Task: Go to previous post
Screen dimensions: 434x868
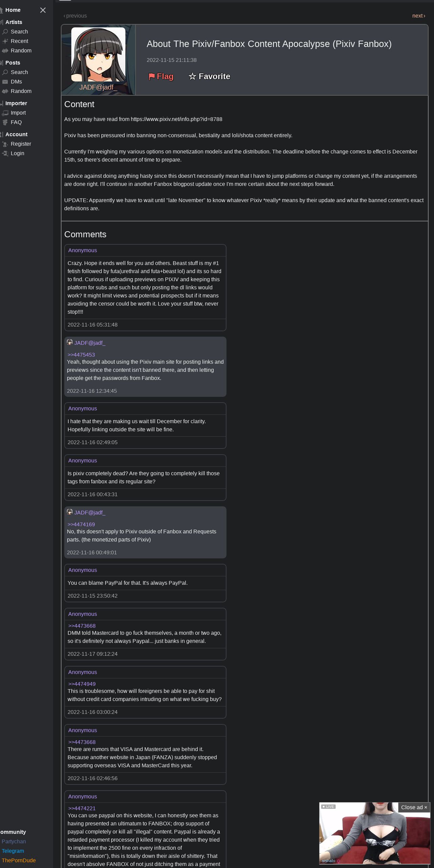Action: 75,16
